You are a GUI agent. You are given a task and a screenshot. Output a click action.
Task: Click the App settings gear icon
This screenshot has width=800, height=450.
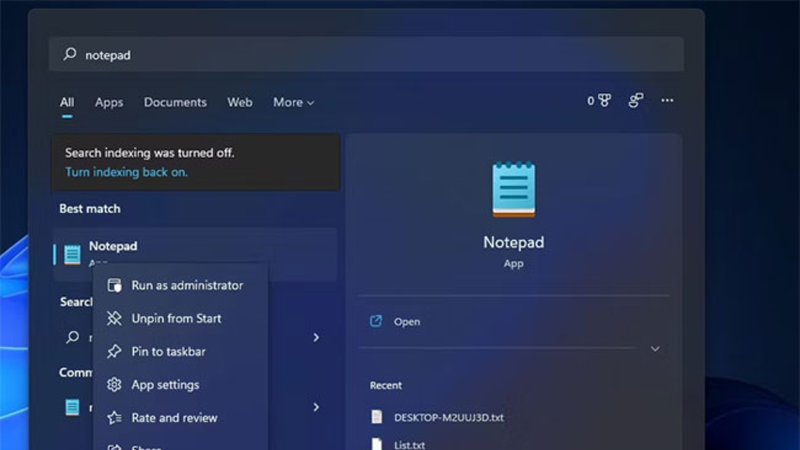point(114,385)
